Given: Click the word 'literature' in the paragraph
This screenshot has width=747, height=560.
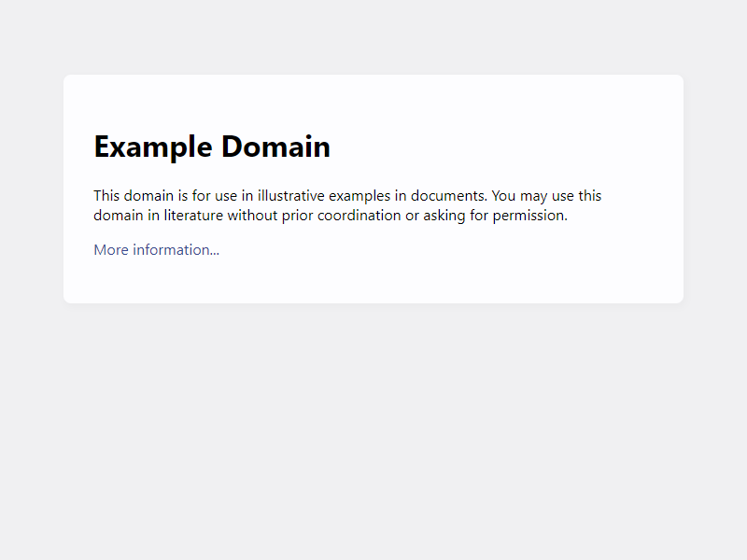Looking at the screenshot, I should (x=186, y=216).
